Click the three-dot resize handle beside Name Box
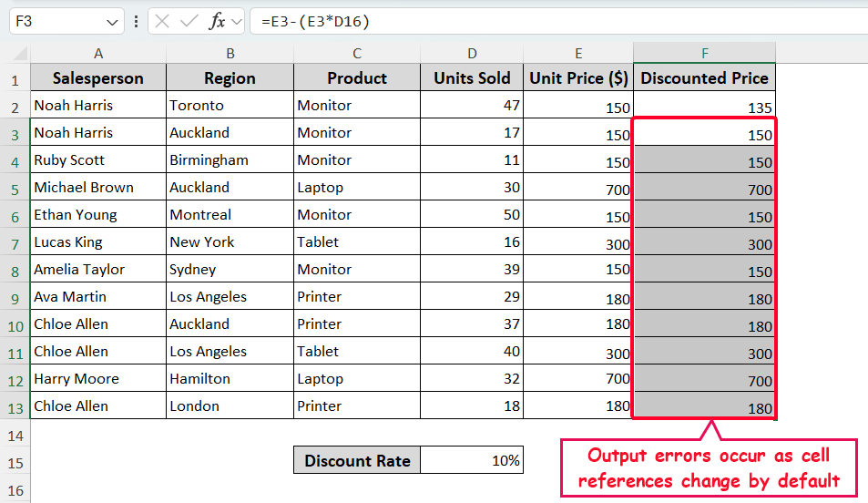The width and height of the screenshot is (868, 503). click(137, 21)
